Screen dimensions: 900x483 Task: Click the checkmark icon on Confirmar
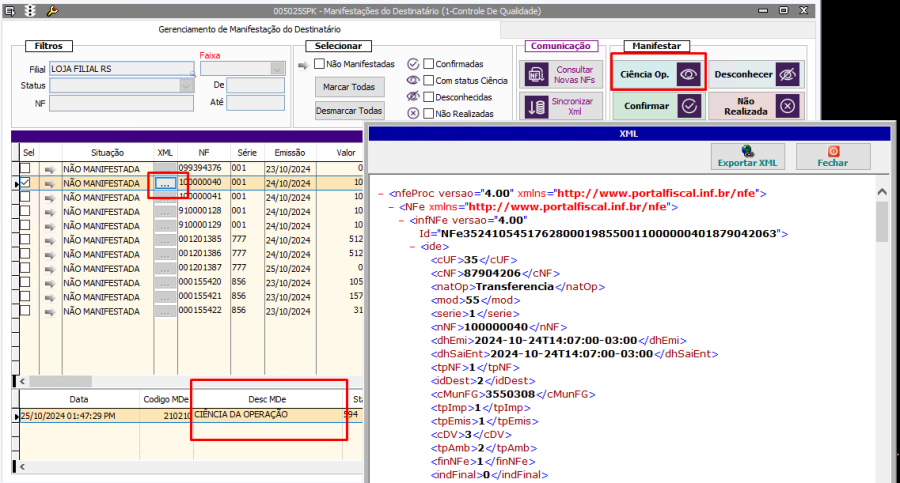click(x=689, y=106)
